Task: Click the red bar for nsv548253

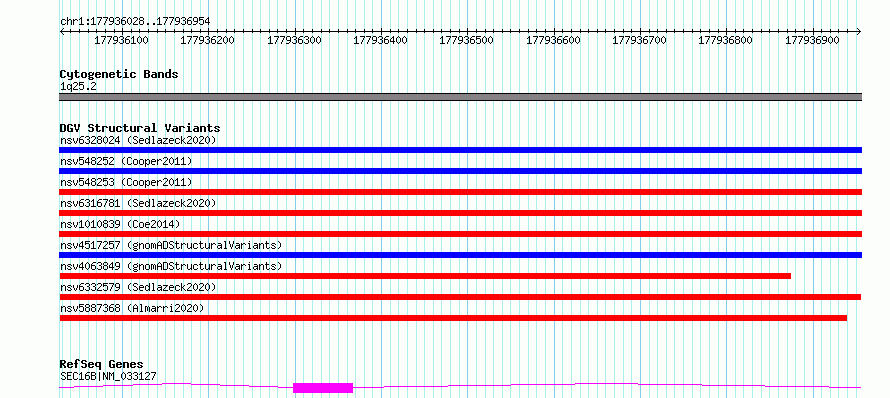Action: [x=461, y=192]
